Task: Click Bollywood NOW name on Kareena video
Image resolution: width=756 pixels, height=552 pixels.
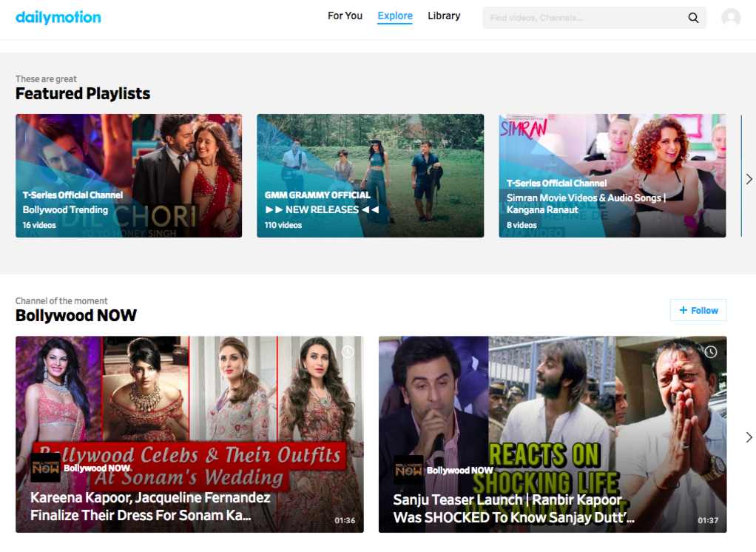Action: coord(97,468)
